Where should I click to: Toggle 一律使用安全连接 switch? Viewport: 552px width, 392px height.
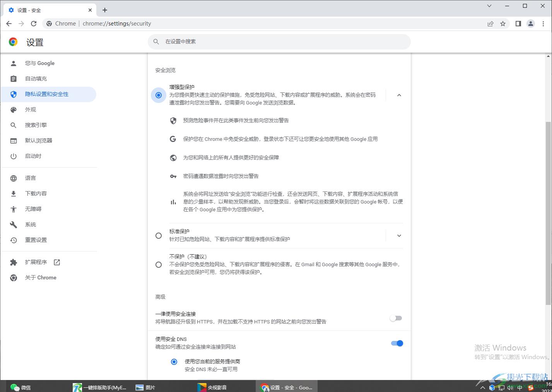click(x=396, y=318)
